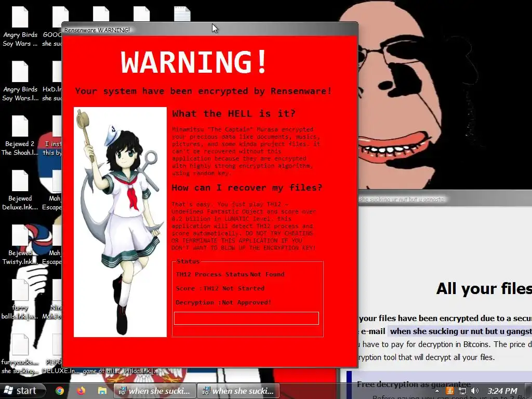Select the Bejewed Twisty.lnk desktop icon
The image size is (532, 399).
[x=20, y=245]
